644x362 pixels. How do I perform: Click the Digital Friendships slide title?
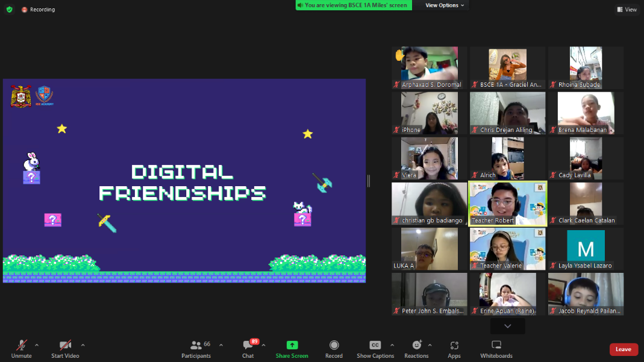coord(183,183)
